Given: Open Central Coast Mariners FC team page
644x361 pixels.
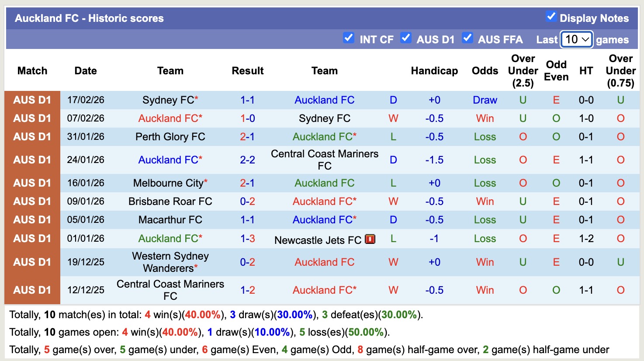Looking at the screenshot, I should point(325,159).
